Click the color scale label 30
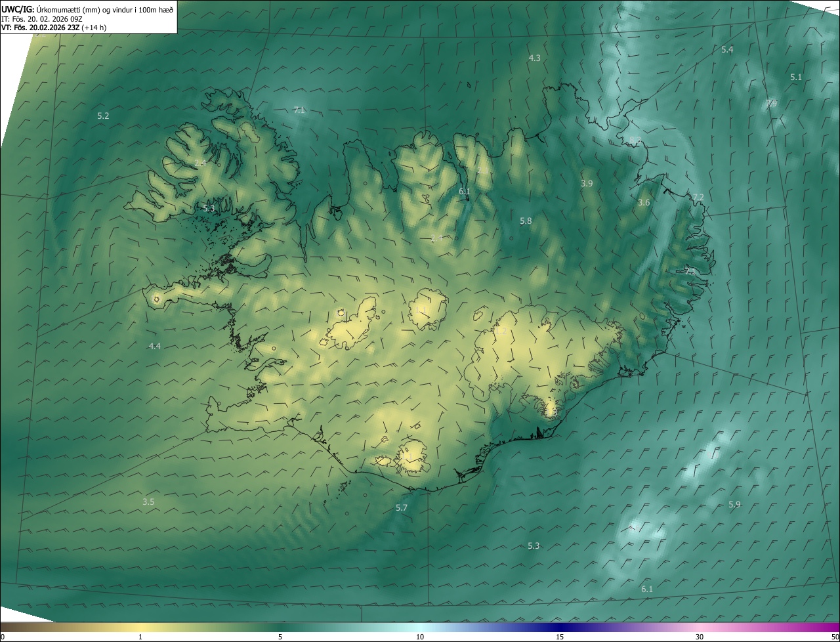This screenshot has height=642, width=840. coord(700,637)
